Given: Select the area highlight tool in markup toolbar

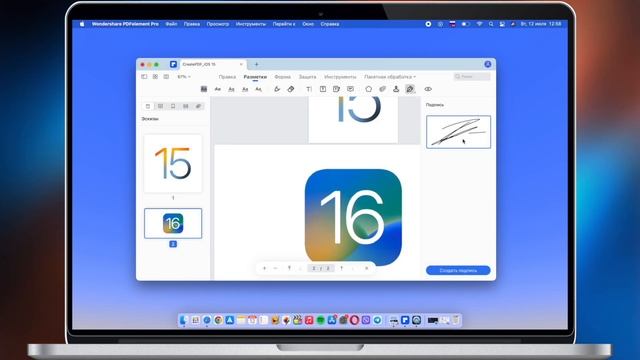Looking at the screenshot, I should tap(204, 89).
